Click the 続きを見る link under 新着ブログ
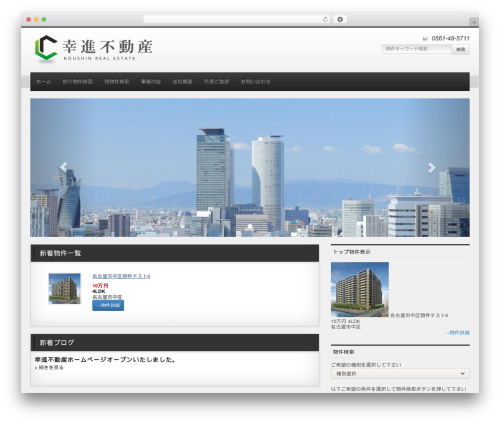Screen dimensions: 500x423 pyautogui.click(x=51, y=368)
